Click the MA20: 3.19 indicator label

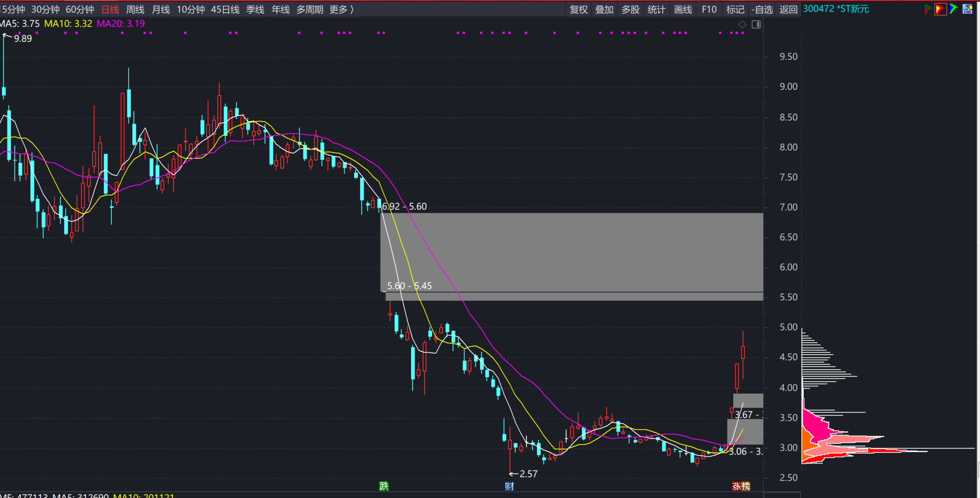(121, 23)
